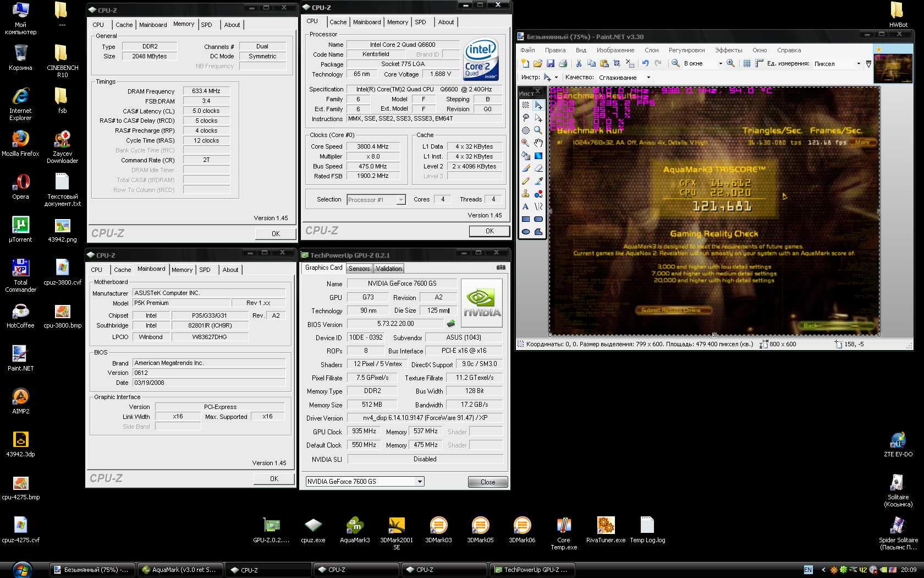Click OK in the CPU-Z Processor window
The width and height of the screenshot is (924, 578).
point(490,231)
